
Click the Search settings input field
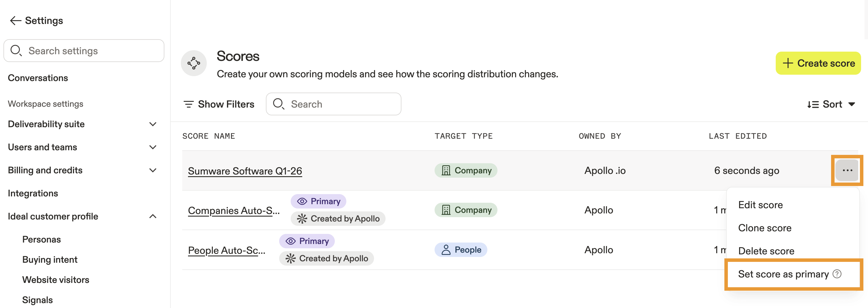pos(84,51)
